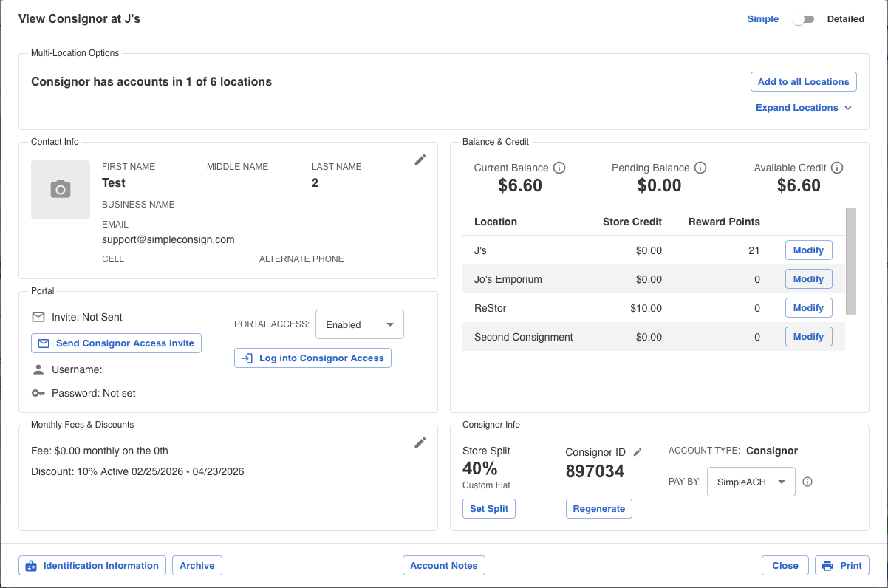Send Consignor Access invite
The height and width of the screenshot is (588, 888).
tap(117, 343)
